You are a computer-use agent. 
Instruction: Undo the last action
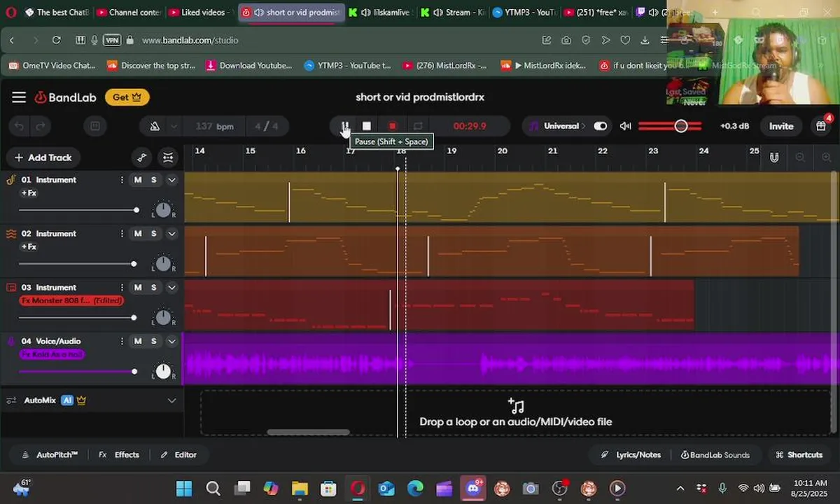coord(20,126)
